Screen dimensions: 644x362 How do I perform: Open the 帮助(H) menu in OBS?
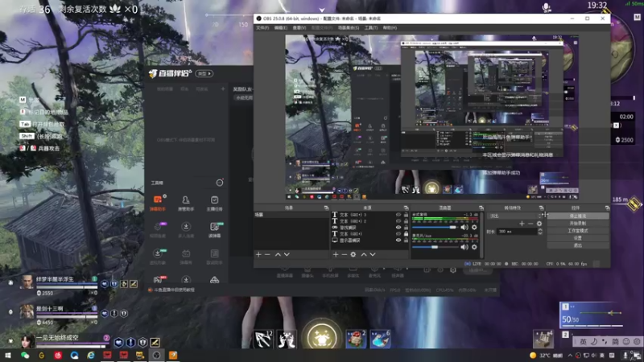(390, 28)
